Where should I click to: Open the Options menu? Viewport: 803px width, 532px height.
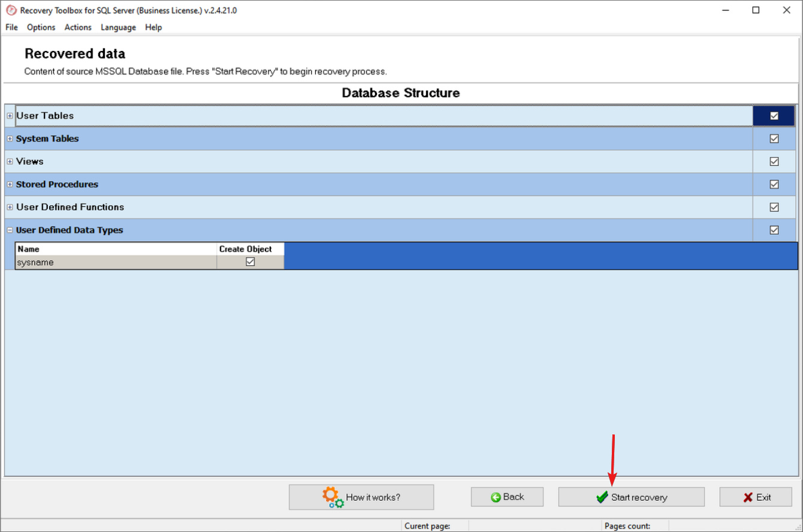[x=41, y=27]
